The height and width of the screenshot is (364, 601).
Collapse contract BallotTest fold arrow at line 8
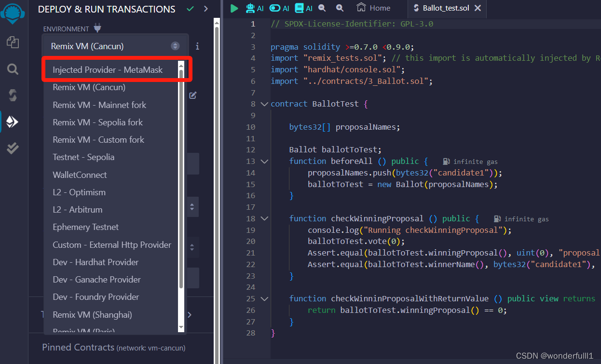click(264, 104)
